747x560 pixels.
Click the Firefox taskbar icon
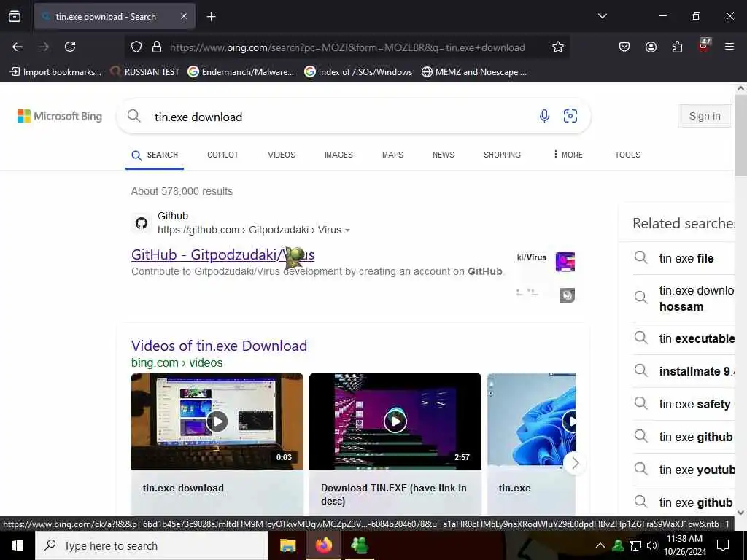click(323, 545)
